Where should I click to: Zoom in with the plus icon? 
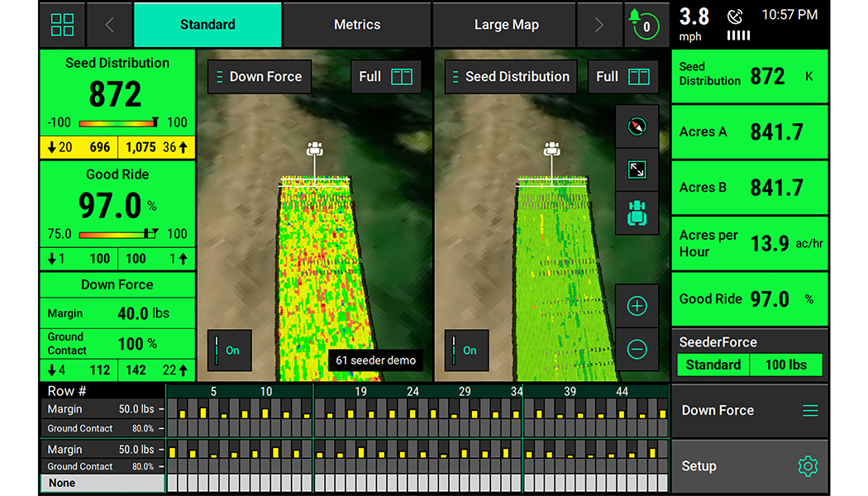coord(637,306)
